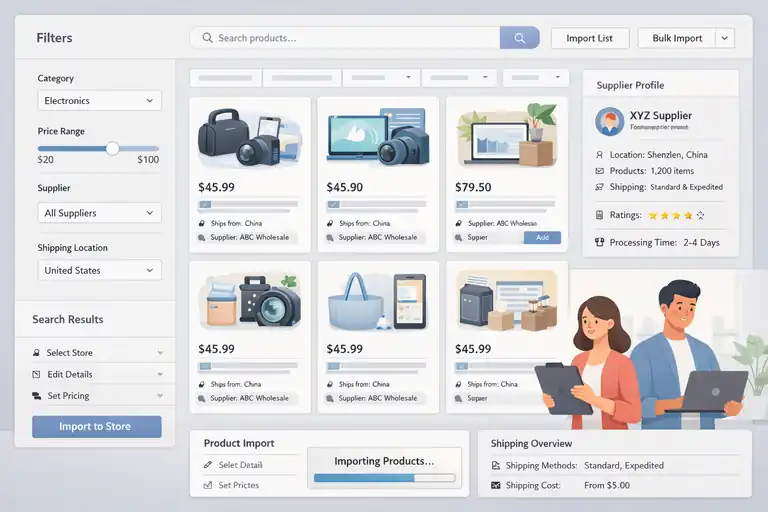Image resolution: width=768 pixels, height=512 pixels.
Task: Click the Ships from icon on the tote bag card
Action: click(x=330, y=385)
